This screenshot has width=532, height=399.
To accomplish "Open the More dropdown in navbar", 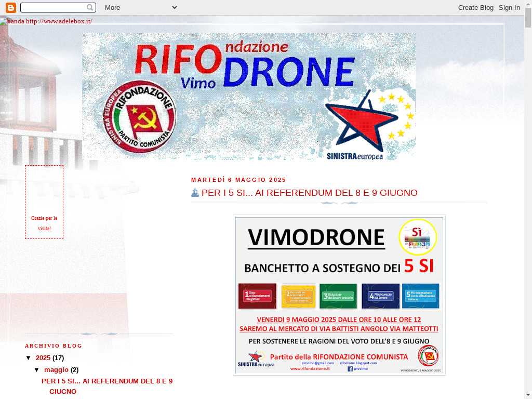I will [141, 7].
